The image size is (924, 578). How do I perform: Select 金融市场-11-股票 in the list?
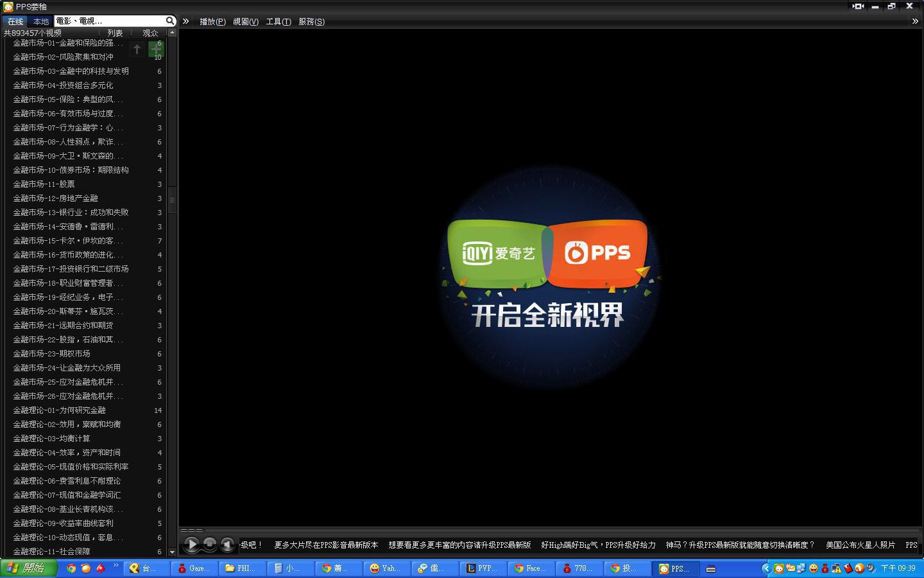[x=44, y=184]
